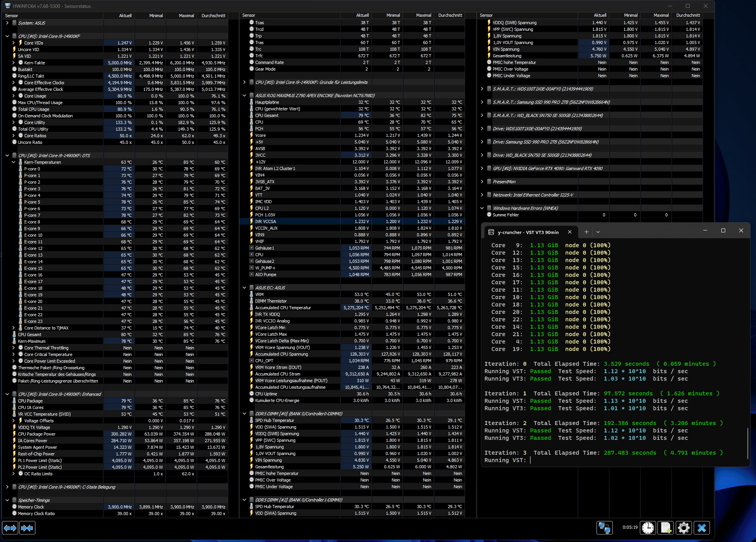Expand GPU [#0] NVIDIA GeForce RTX 4090 section
This screenshot has width=756, height=542.
pyautogui.click(x=482, y=168)
